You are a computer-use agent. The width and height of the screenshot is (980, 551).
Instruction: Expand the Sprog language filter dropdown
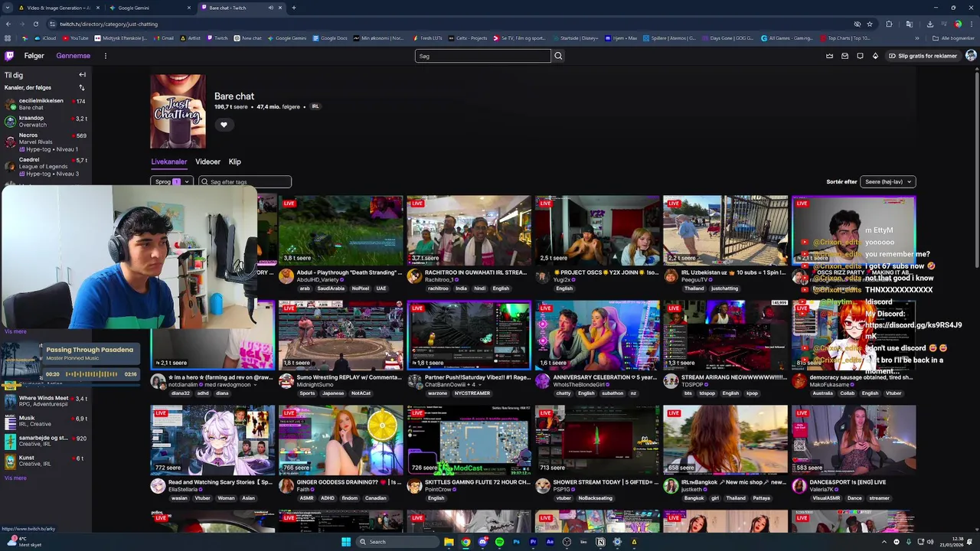tap(171, 181)
